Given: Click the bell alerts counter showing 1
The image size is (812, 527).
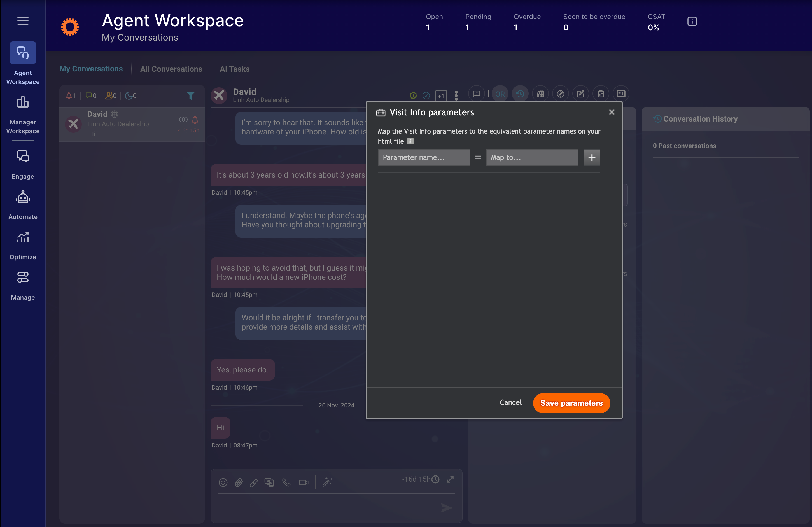Looking at the screenshot, I should 71,96.
